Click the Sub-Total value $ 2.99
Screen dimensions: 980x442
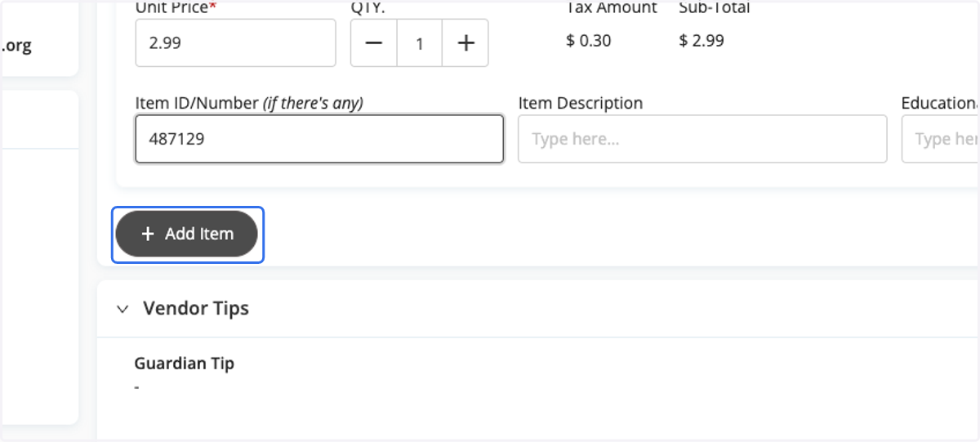tap(702, 41)
